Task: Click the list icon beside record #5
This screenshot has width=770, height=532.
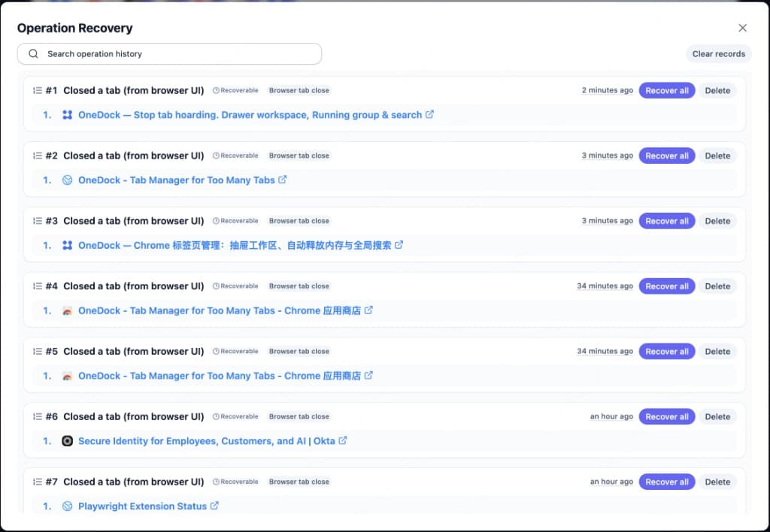Action: click(38, 352)
